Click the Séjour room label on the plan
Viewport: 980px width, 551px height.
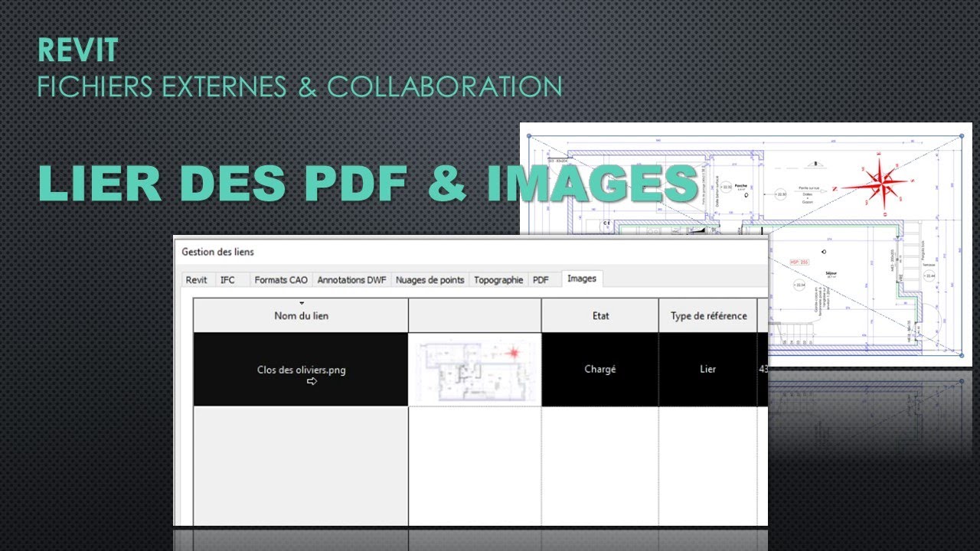[x=831, y=273]
